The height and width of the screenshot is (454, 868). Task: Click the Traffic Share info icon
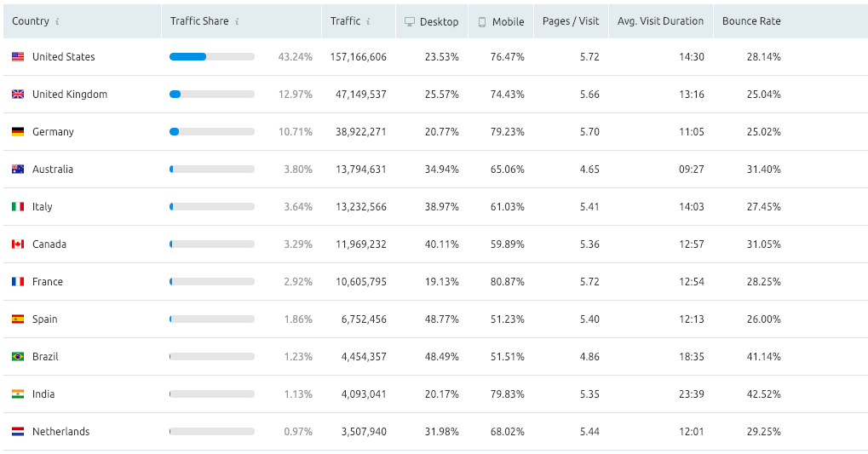click(x=237, y=21)
